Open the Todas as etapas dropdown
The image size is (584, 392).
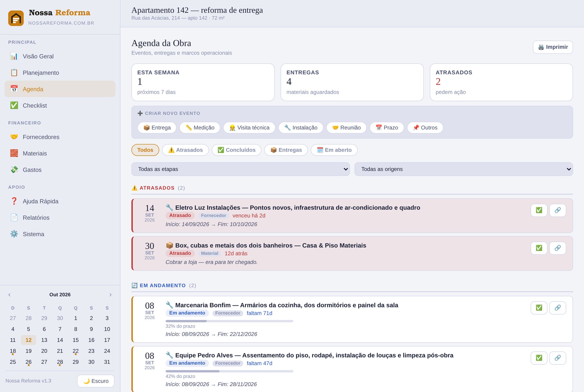tap(240, 169)
